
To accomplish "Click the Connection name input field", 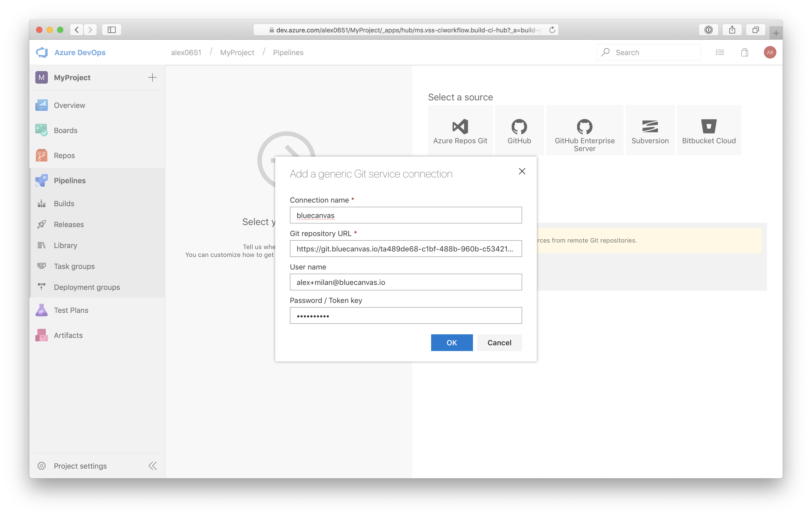I will point(406,215).
